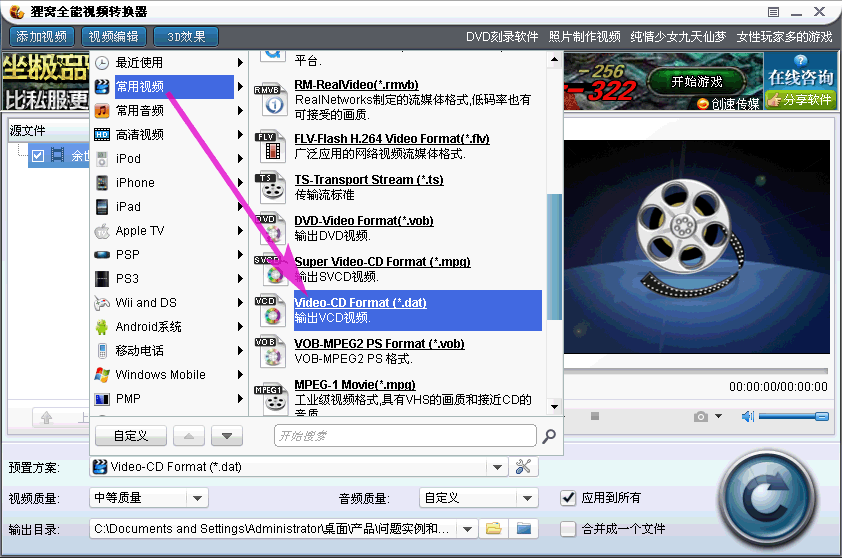Expand the Windows Mobile submenu arrow
The image size is (842, 558).
point(240,375)
